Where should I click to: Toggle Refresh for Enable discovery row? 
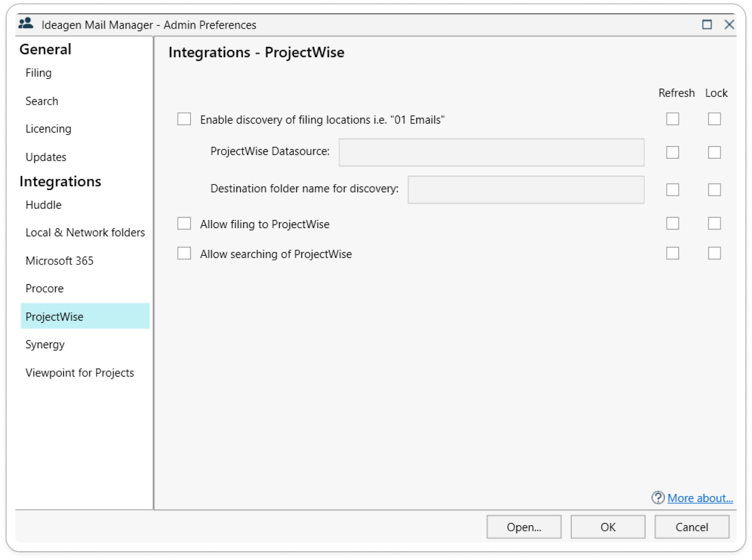[673, 119]
